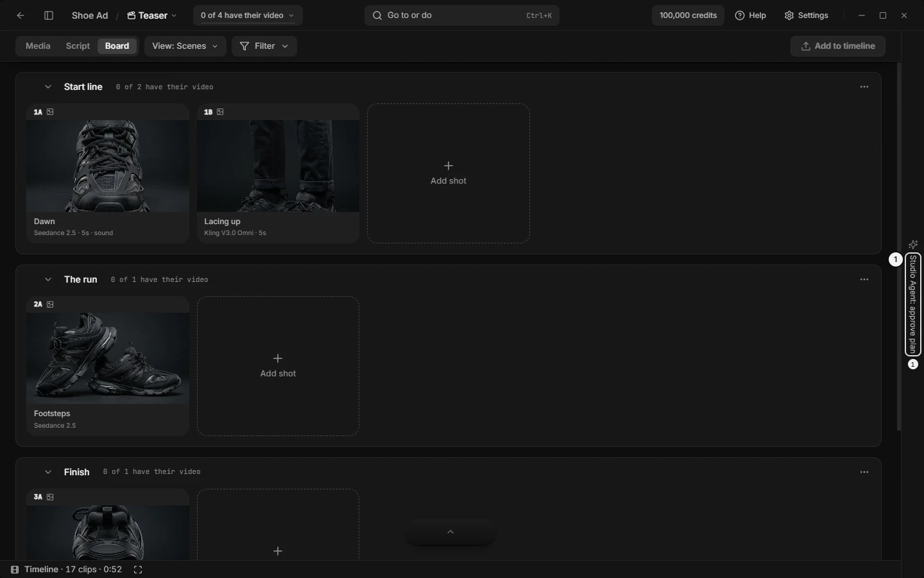Collapse the Start line scene

point(47,87)
